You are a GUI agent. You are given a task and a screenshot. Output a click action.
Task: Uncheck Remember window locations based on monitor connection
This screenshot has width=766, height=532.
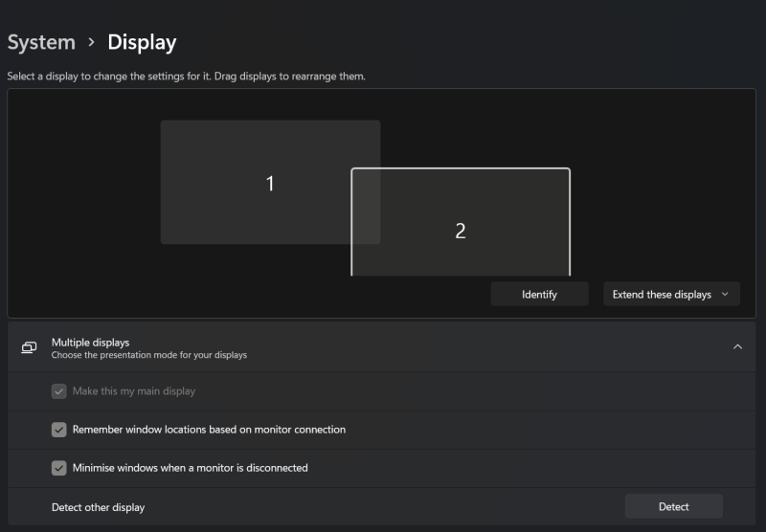click(59, 430)
